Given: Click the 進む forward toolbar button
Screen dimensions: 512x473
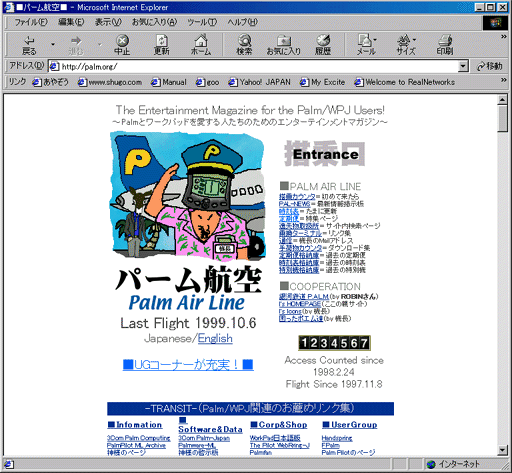Looking at the screenshot, I should (76, 45).
